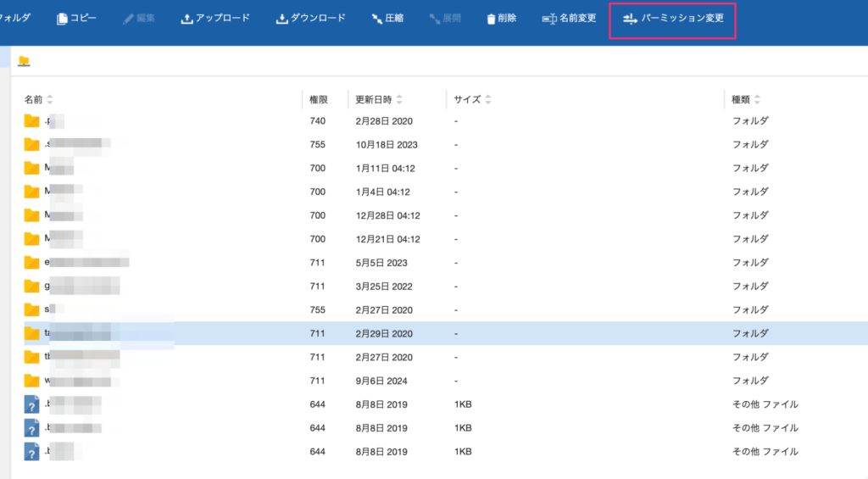
Task: Sort by サイズ column arrows
Action: click(488, 100)
